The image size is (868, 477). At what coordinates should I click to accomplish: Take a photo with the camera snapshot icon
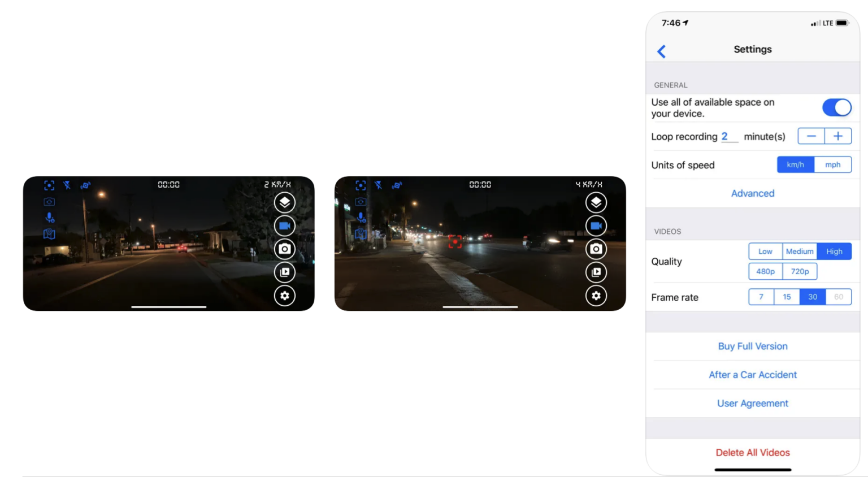284,249
